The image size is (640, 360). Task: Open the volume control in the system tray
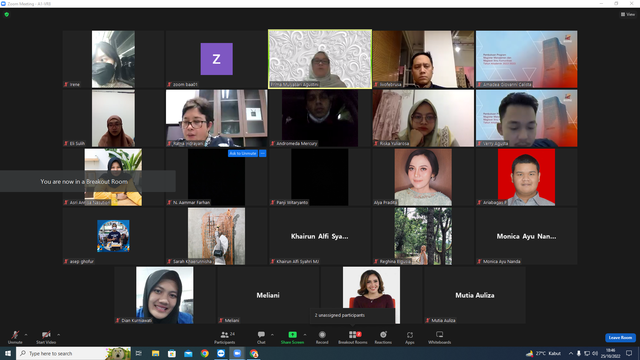pyautogui.click(x=595, y=353)
